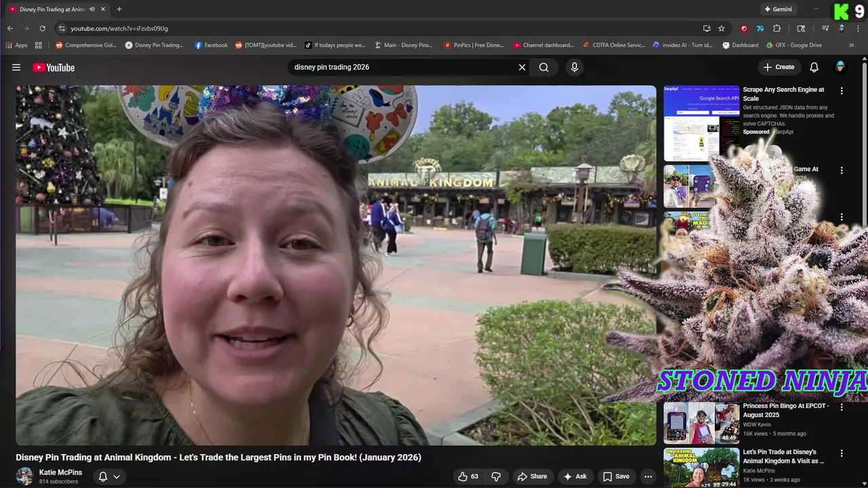
Task: Dislike the video with thumbs down
Action: tap(496, 476)
